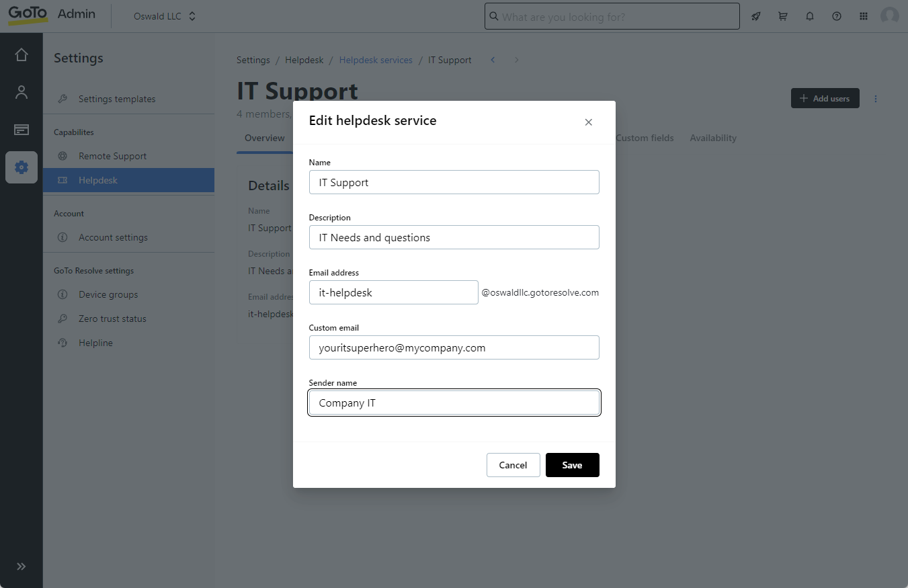Open the GoTo store cart icon

782,16
